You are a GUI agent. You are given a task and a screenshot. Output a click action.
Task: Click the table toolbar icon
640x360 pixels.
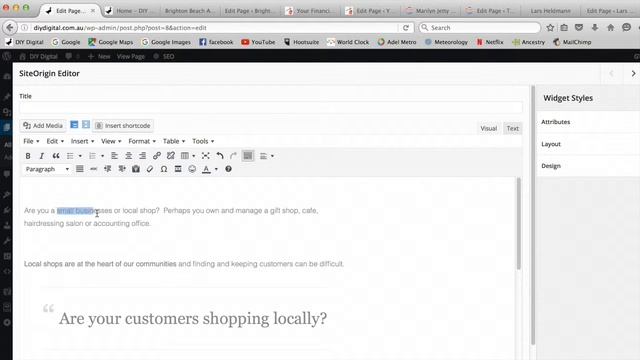[x=185, y=156]
